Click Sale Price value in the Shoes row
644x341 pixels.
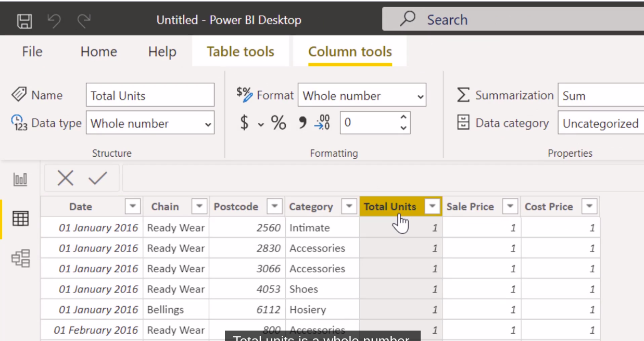[482, 289]
